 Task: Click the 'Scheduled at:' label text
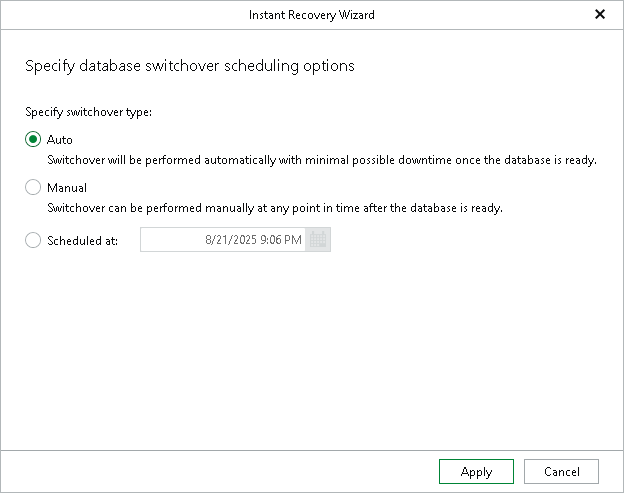click(x=82, y=240)
